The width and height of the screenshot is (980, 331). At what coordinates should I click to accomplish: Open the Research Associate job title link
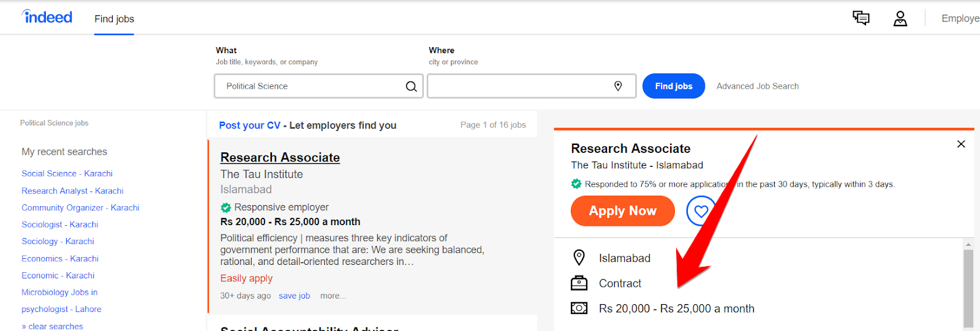coord(280,157)
